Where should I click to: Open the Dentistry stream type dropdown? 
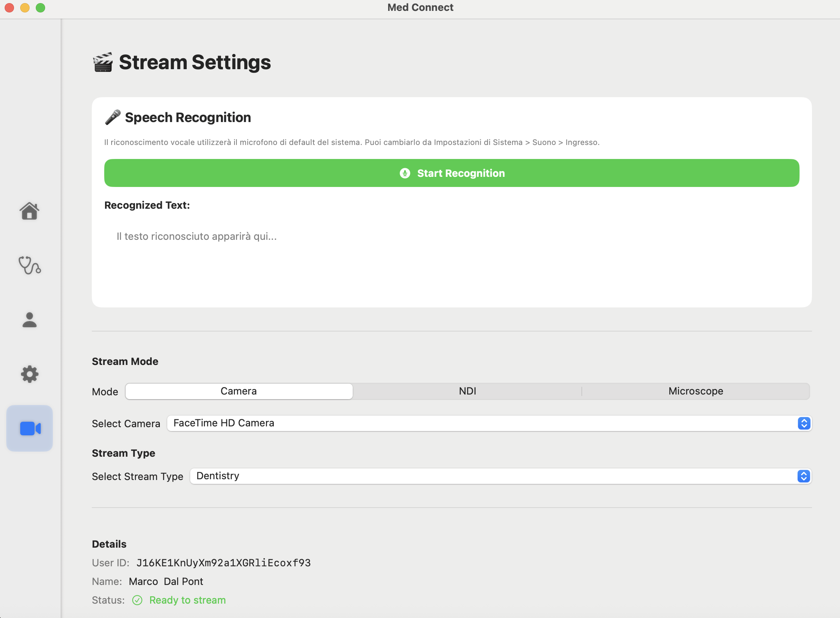click(x=494, y=476)
